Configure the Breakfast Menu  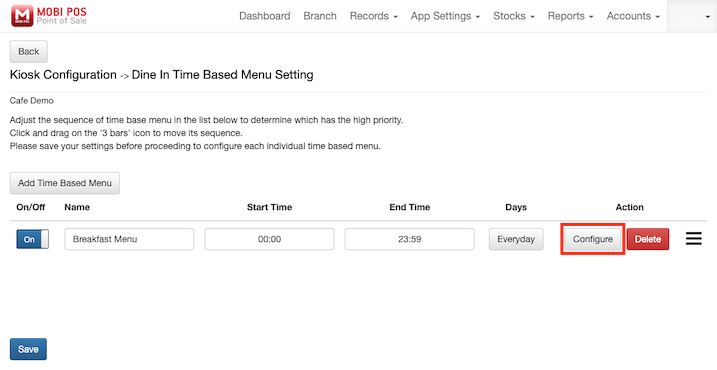pos(593,239)
